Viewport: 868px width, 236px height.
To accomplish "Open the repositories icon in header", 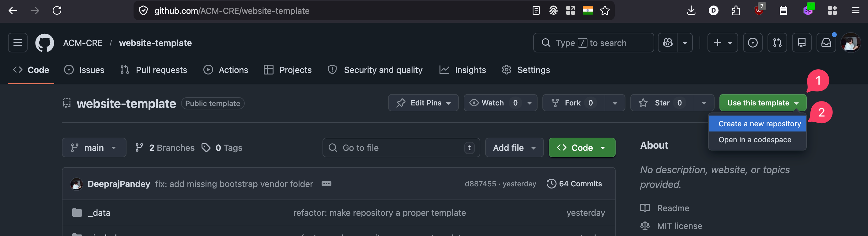I will 802,43.
